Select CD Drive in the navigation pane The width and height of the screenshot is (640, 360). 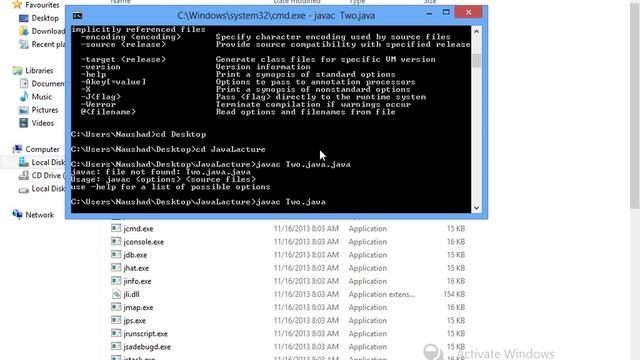48,175
